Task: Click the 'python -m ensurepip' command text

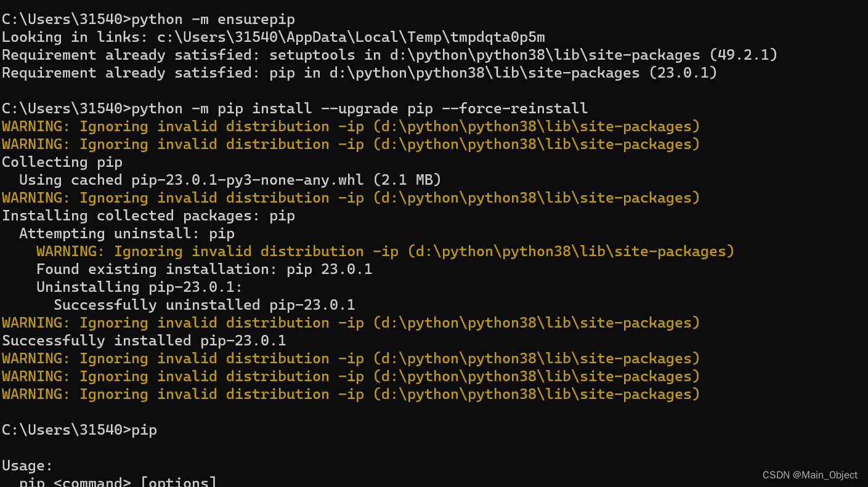Action: click(213, 19)
